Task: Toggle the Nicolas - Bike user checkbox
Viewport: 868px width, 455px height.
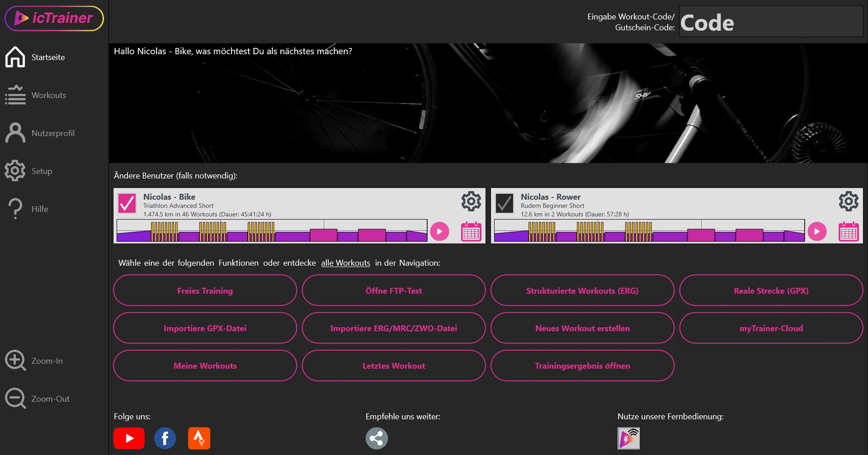Action: (x=127, y=203)
